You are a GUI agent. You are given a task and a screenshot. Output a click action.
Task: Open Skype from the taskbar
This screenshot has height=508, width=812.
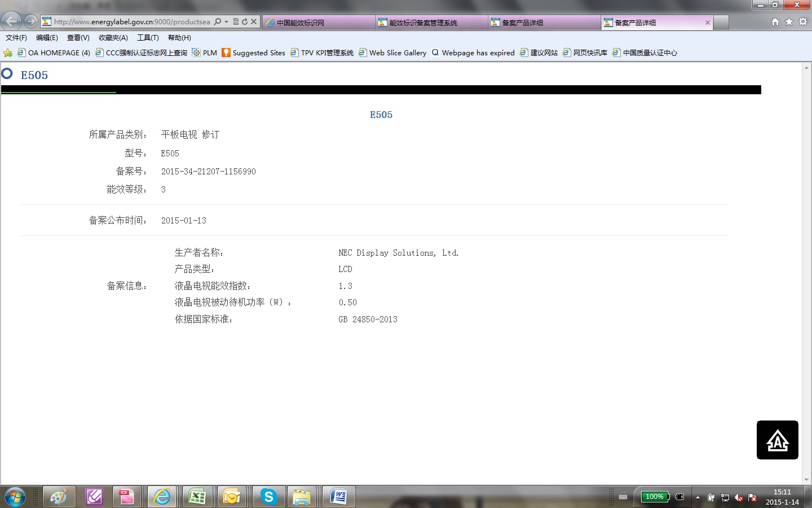(x=268, y=497)
